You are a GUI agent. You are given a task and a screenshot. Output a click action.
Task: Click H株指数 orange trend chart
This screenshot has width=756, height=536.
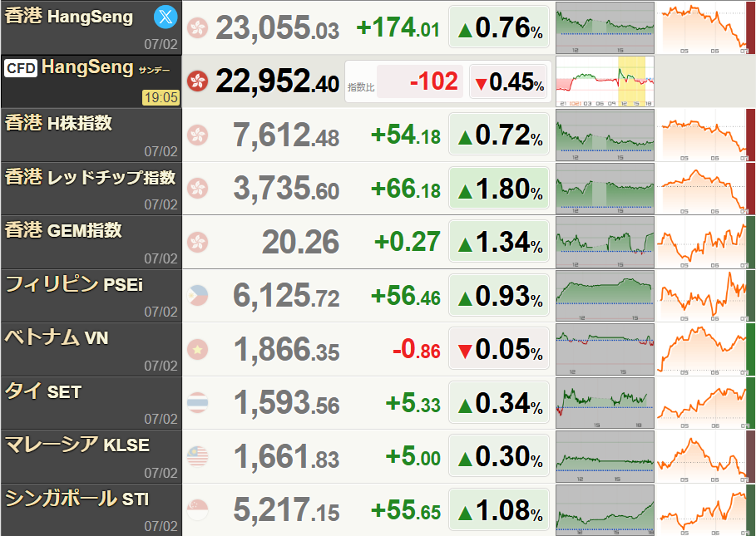[706, 135]
